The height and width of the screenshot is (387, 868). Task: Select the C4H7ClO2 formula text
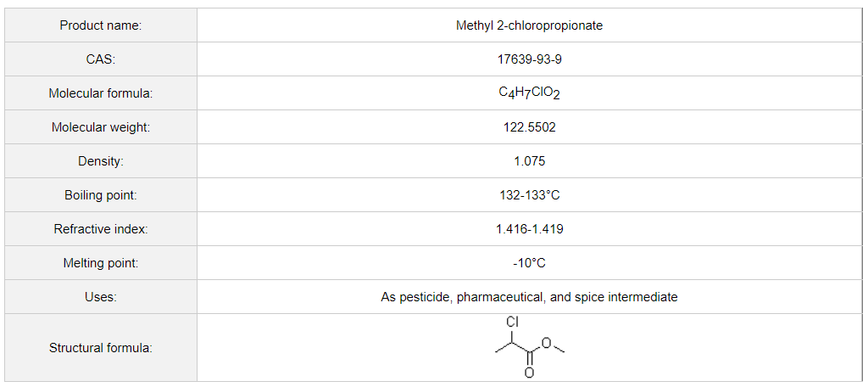[529, 93]
